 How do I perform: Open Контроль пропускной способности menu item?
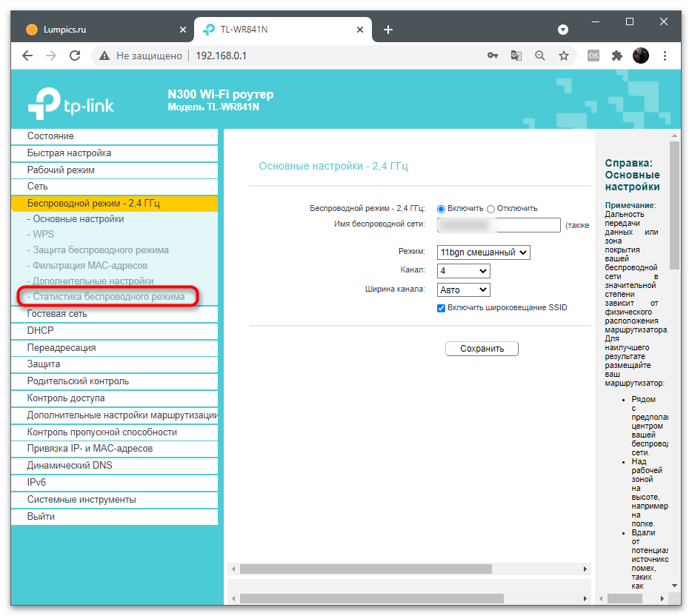(114, 432)
